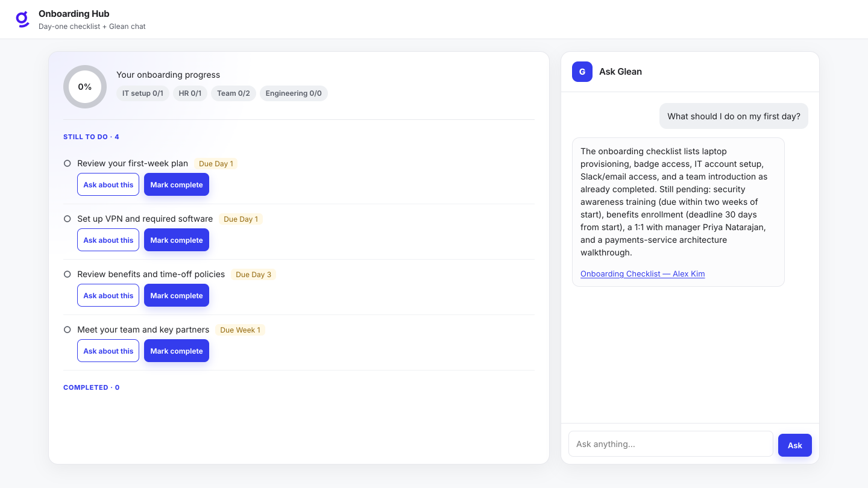Ask about the VPN and software task

(108, 240)
